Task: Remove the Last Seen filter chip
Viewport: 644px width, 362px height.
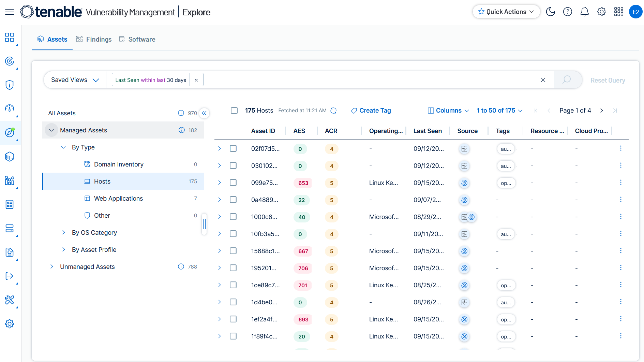Action: (196, 80)
